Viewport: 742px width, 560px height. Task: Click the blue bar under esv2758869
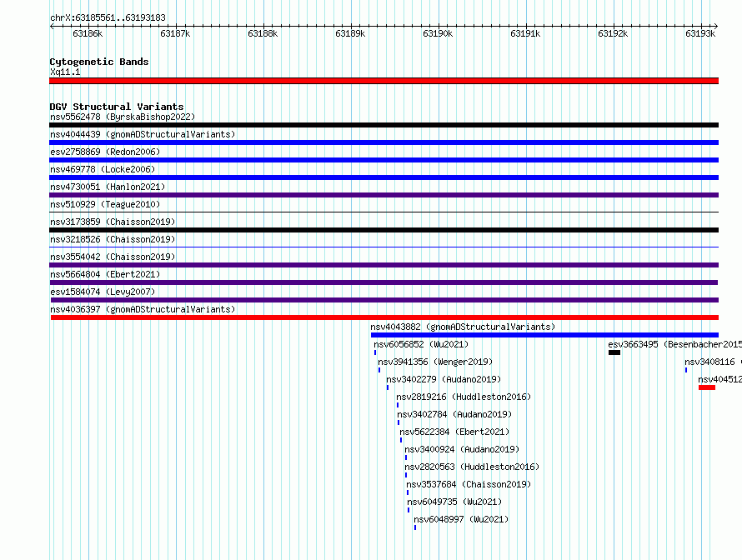coord(384,160)
